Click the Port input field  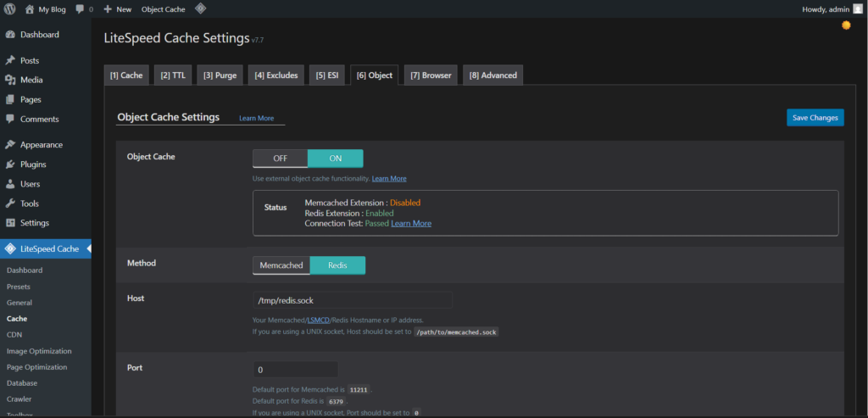[295, 370]
